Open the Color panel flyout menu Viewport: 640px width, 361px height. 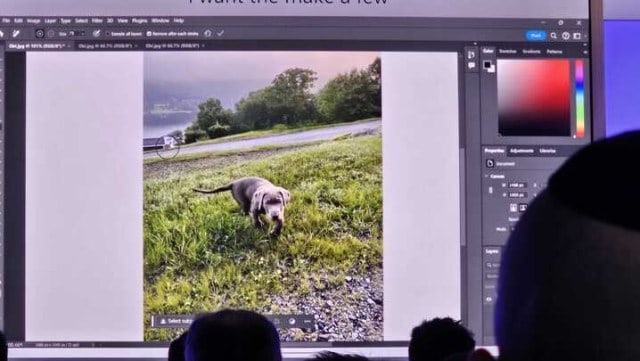[x=585, y=52]
